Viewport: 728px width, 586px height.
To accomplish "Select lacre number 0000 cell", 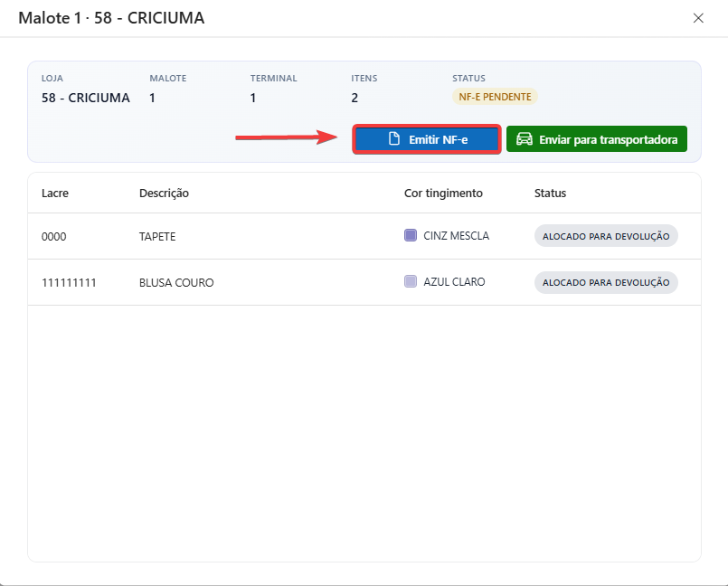I will [54, 237].
